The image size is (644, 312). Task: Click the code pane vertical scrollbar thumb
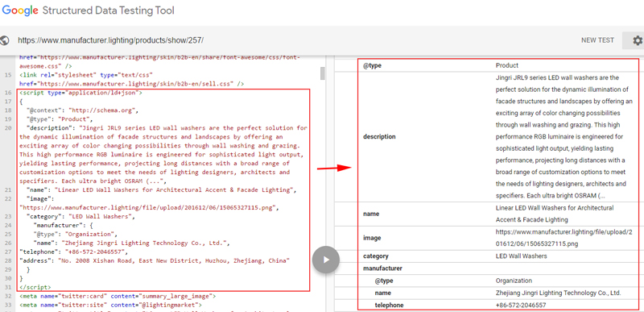point(323,73)
